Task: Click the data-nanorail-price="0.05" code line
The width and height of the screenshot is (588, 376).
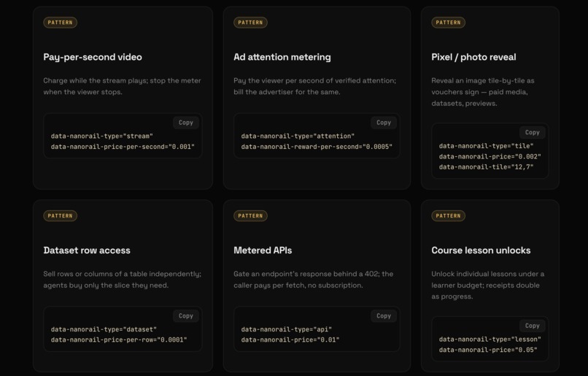Action: pos(488,350)
